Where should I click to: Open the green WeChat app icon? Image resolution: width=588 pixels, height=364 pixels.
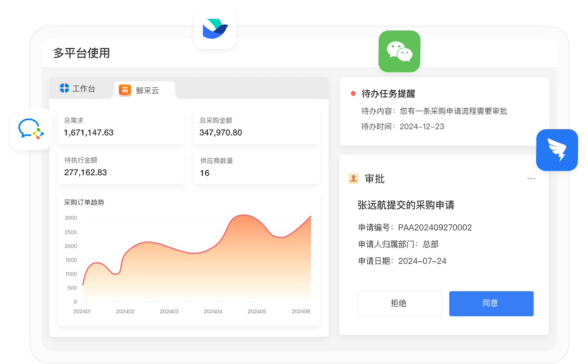[x=399, y=51]
